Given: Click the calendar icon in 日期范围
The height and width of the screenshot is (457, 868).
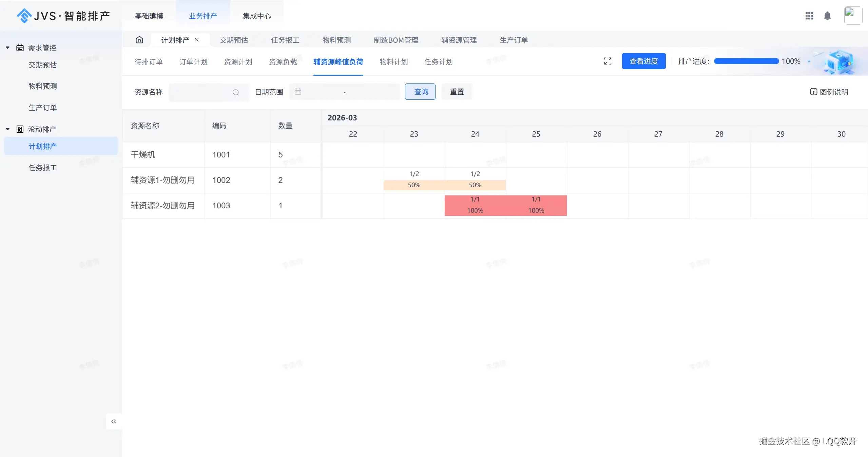Looking at the screenshot, I should point(297,92).
